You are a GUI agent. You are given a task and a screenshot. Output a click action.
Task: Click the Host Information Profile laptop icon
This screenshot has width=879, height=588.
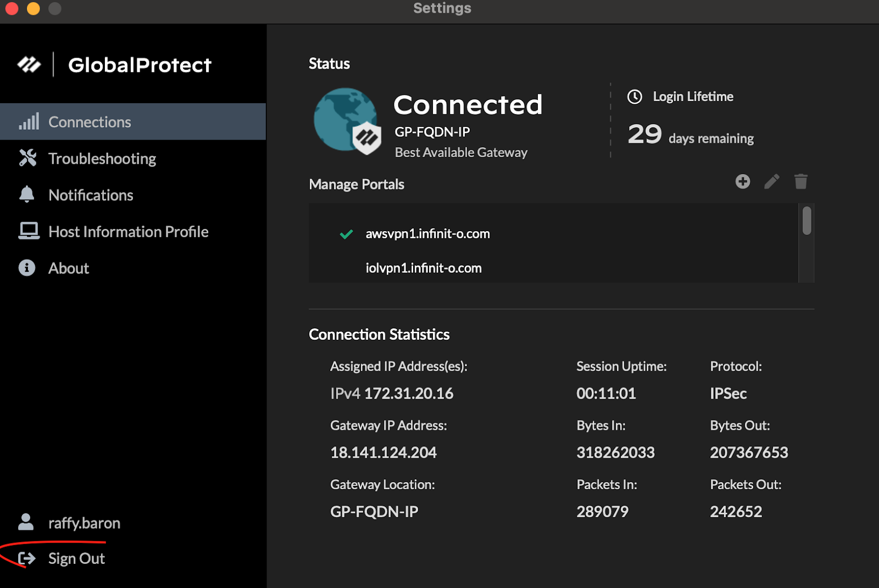(x=29, y=231)
